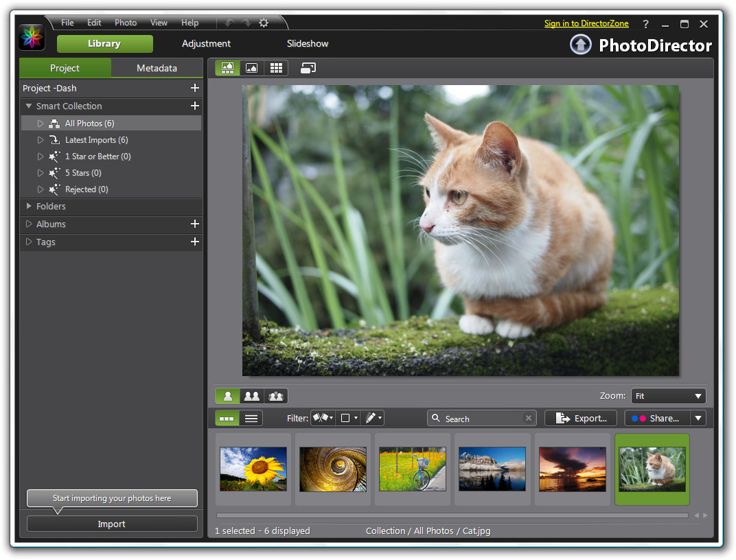Viewport: 736px width, 560px height.
Task: Select the sunflower photo thumbnail
Action: 253,469
